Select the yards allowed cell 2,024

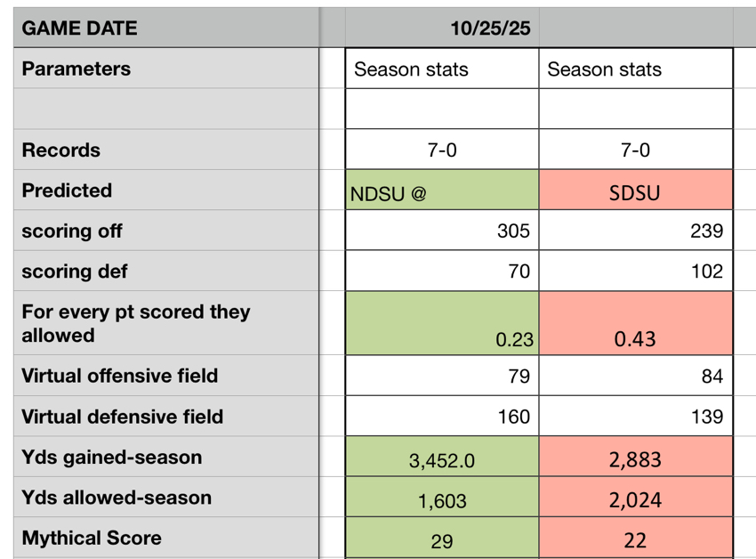(635, 498)
